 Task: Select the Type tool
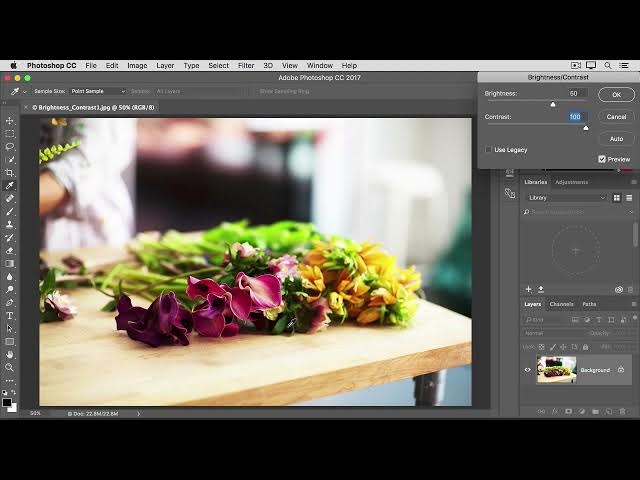tap(10, 315)
